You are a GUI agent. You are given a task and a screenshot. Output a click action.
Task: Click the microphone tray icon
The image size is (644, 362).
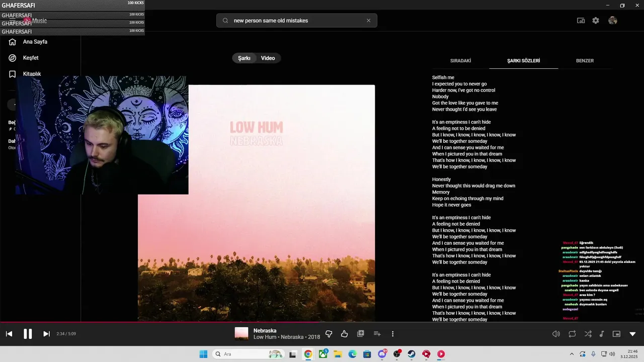593,354
